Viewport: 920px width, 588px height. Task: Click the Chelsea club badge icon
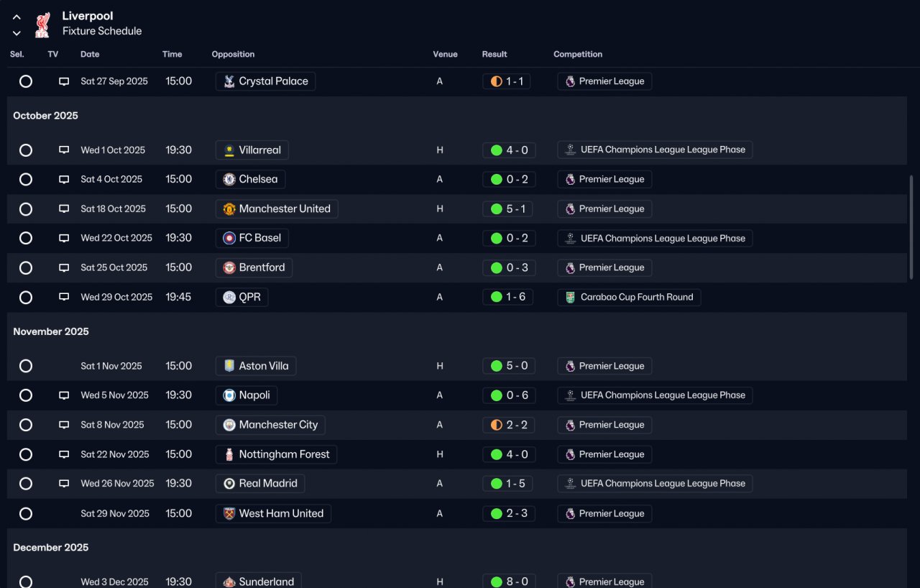(x=229, y=180)
